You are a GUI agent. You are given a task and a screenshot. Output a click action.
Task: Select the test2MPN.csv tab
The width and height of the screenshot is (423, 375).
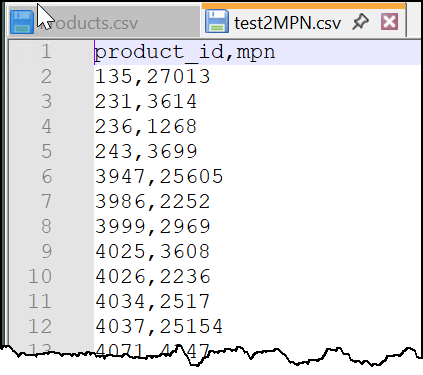pos(304,21)
